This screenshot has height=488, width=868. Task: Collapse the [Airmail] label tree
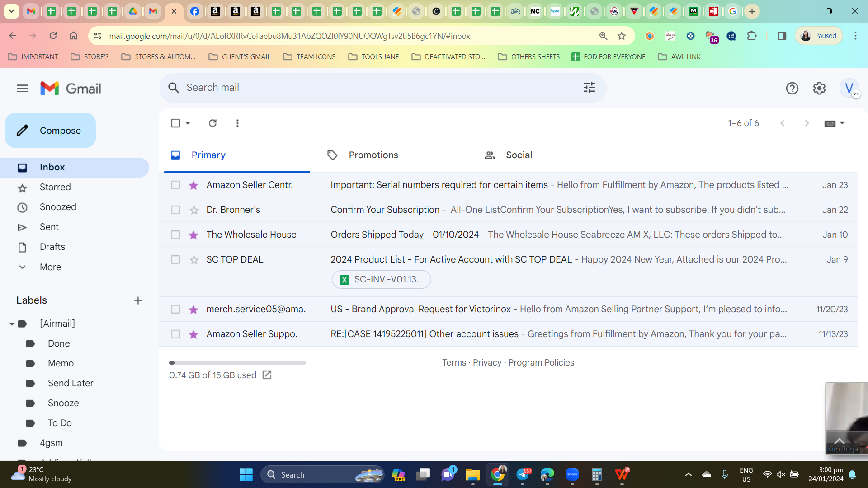coord(12,324)
